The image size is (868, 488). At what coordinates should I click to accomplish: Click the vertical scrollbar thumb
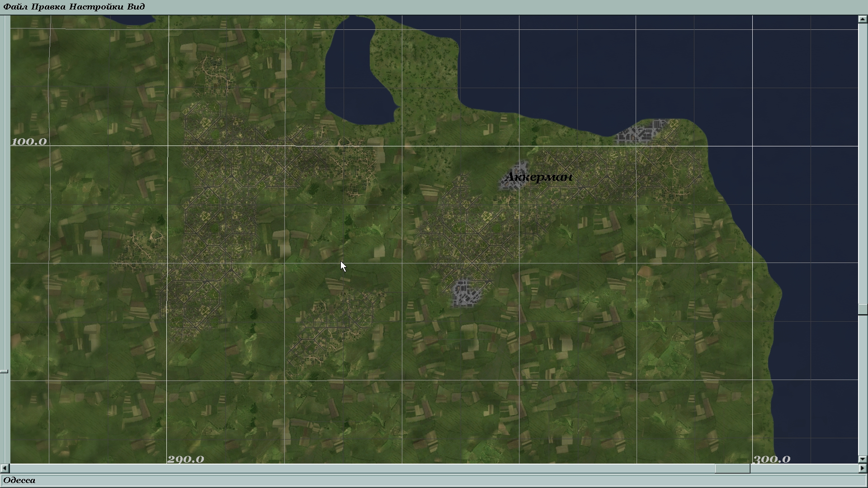tap(863, 309)
